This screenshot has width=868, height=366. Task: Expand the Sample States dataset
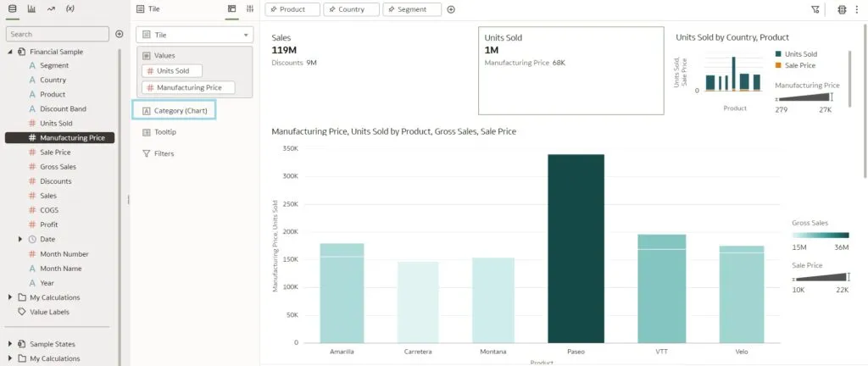(9, 344)
